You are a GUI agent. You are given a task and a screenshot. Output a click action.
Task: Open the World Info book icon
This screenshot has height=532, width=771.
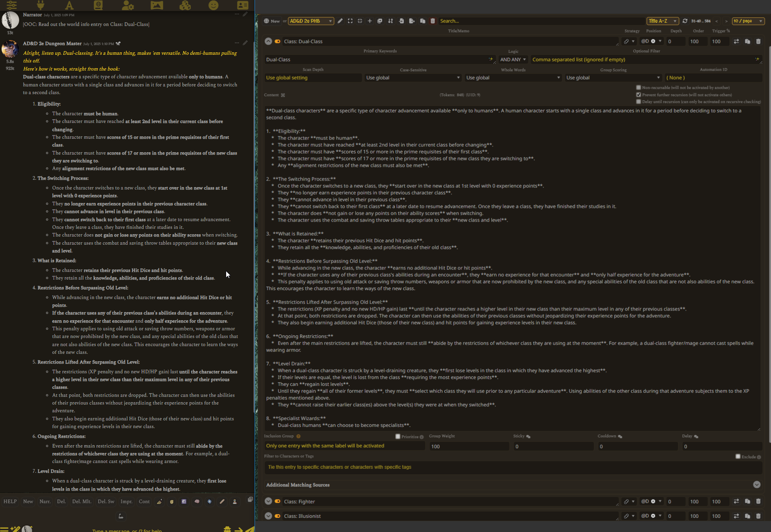click(98, 5)
